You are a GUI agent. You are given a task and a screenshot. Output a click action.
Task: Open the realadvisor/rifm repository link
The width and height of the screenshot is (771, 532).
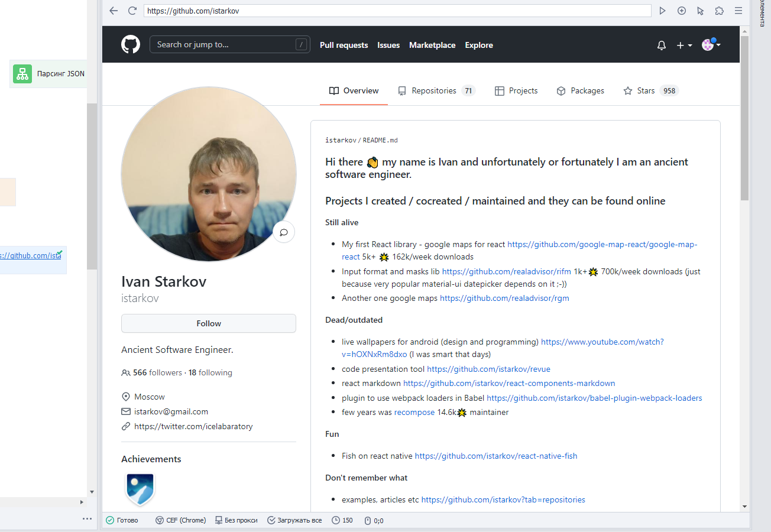pyautogui.click(x=507, y=271)
